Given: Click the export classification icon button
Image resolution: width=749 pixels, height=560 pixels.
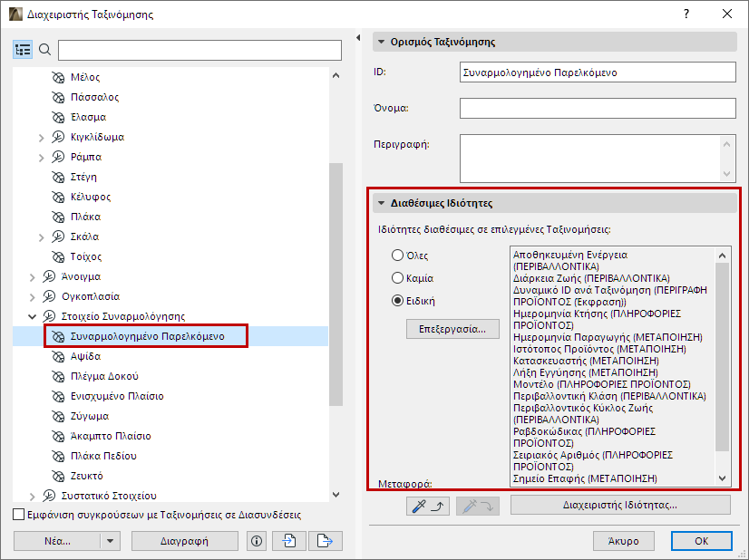Looking at the screenshot, I should pyautogui.click(x=325, y=541).
